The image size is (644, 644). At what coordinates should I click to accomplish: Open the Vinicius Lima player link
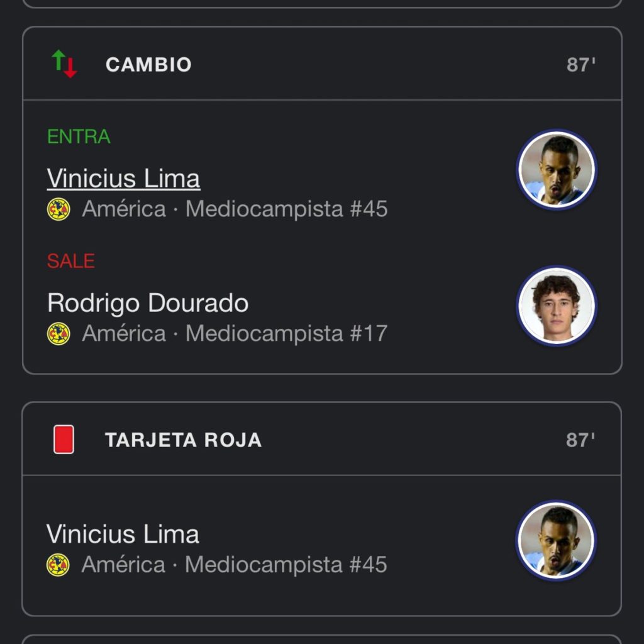(x=123, y=179)
